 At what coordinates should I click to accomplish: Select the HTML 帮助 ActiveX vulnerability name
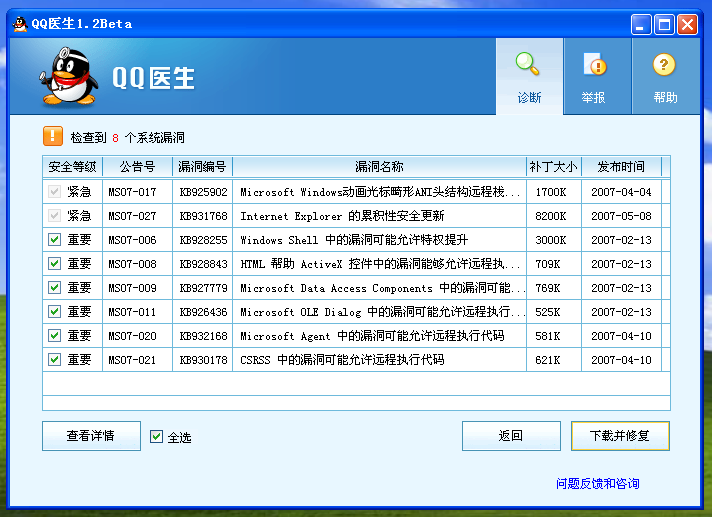coord(380,264)
